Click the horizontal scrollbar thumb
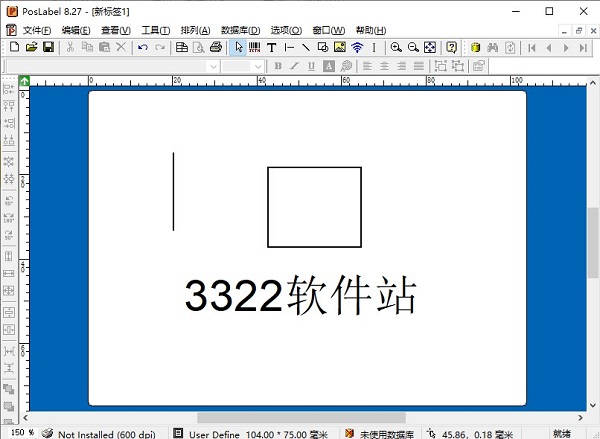The image size is (600, 439). 301,418
